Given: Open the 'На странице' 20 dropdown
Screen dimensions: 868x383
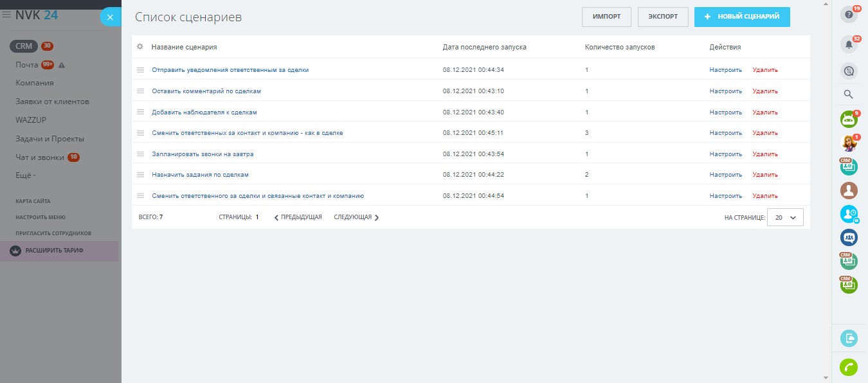Looking at the screenshot, I should (785, 217).
